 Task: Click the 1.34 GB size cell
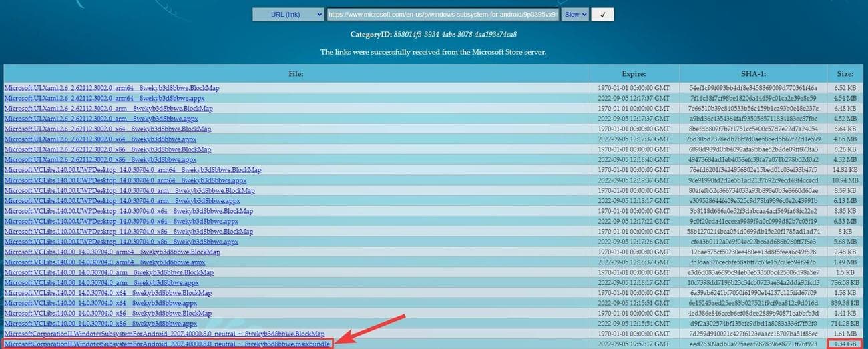tap(845, 344)
